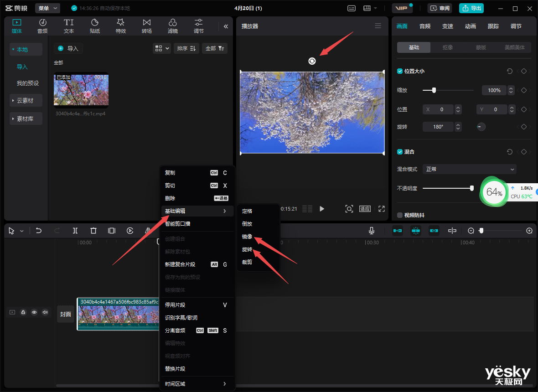This screenshot has height=392, width=538.
Task: Toggle 位置大小 checkbox
Action: pos(400,71)
